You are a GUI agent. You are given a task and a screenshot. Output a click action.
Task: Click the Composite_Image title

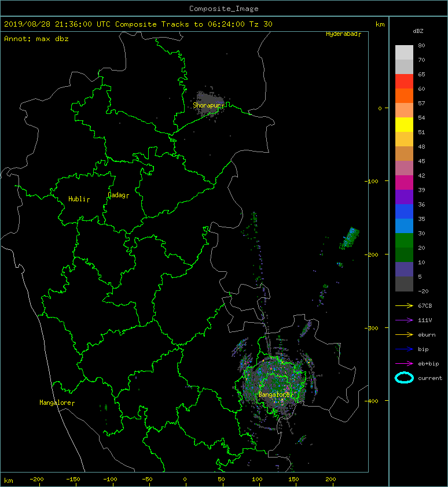coord(224,8)
